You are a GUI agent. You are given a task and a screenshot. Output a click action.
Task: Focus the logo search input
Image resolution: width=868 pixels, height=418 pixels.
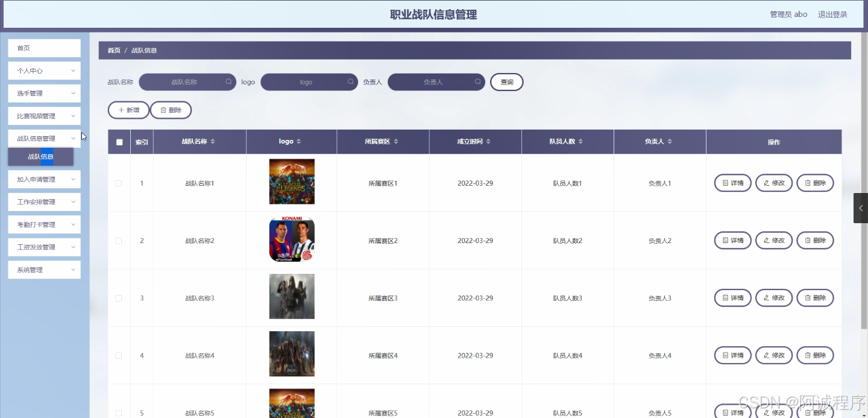point(309,82)
